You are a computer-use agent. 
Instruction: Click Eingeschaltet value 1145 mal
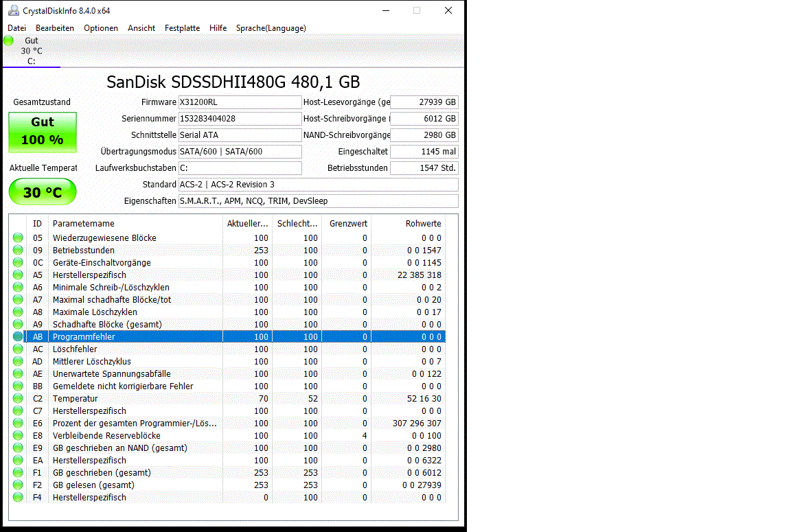[424, 151]
